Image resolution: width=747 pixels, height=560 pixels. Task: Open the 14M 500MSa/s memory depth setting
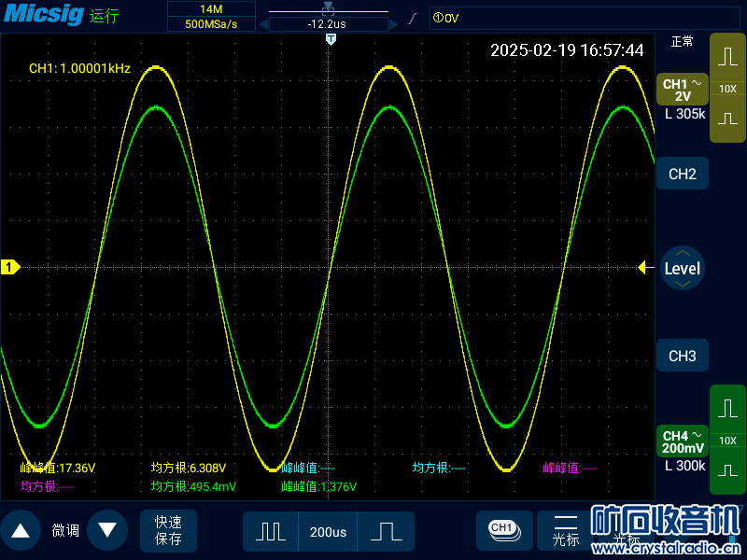coord(210,16)
